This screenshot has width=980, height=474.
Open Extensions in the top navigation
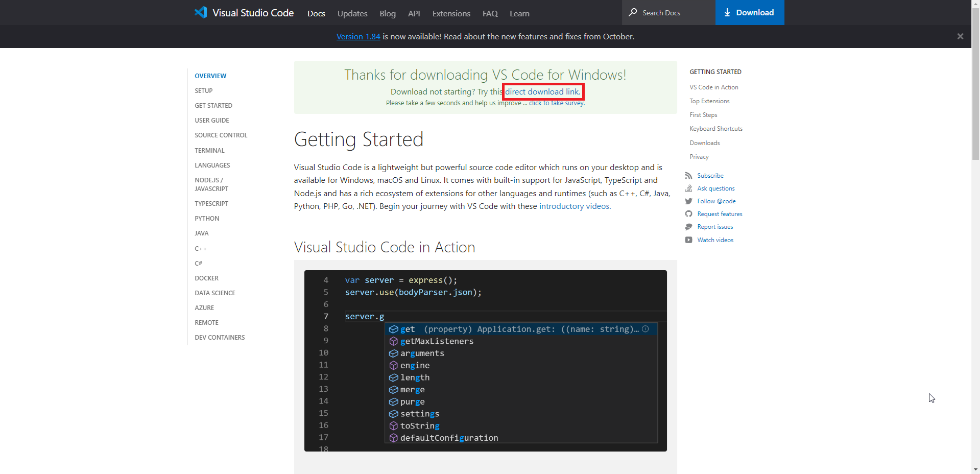pos(451,13)
